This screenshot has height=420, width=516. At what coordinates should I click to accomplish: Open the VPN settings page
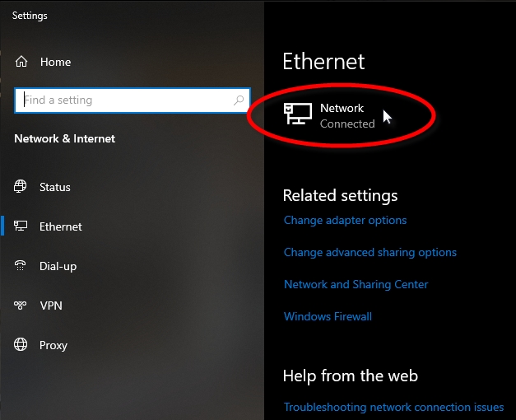tap(51, 306)
